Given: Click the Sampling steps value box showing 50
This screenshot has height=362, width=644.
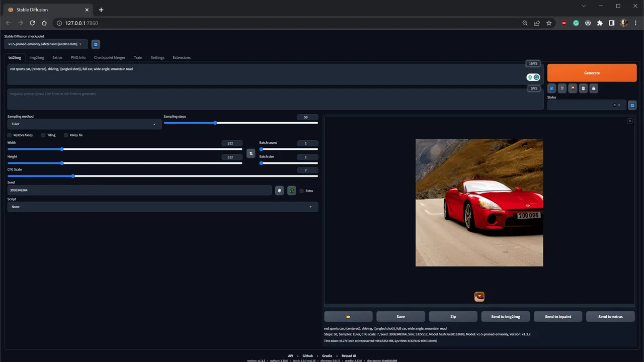Looking at the screenshot, I should point(307,117).
